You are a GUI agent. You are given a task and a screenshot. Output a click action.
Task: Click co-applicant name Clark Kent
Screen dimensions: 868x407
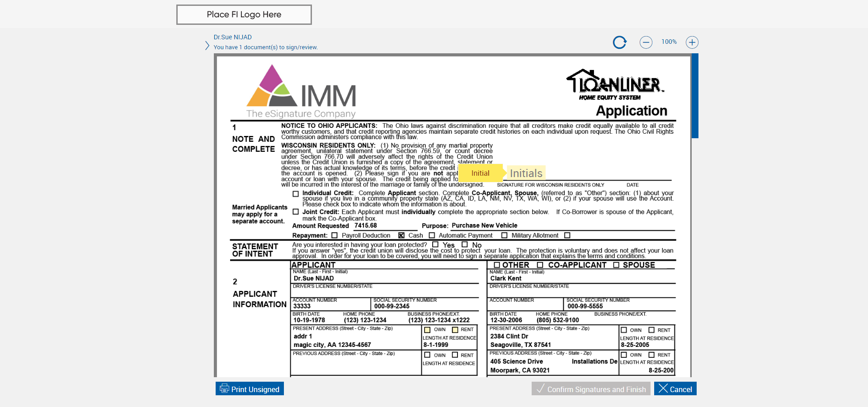pyautogui.click(x=506, y=278)
